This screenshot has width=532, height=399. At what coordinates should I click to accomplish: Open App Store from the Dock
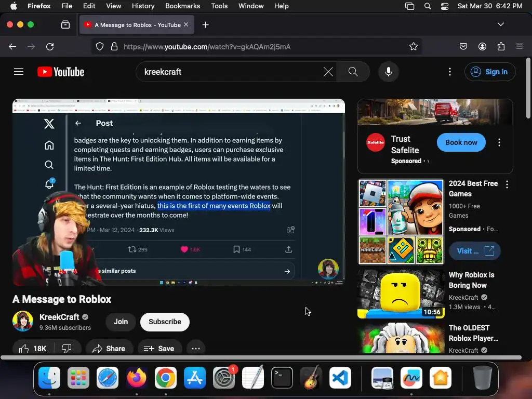coord(195,377)
